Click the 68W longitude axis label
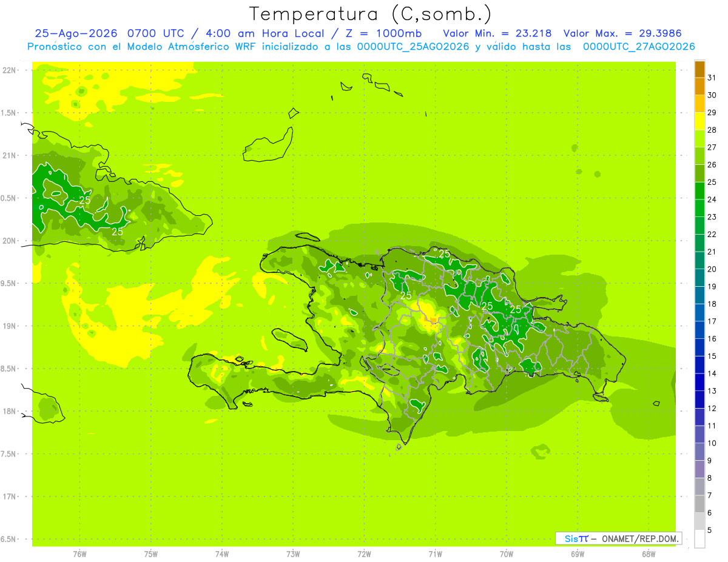The width and height of the screenshot is (728, 562). pyautogui.click(x=649, y=554)
